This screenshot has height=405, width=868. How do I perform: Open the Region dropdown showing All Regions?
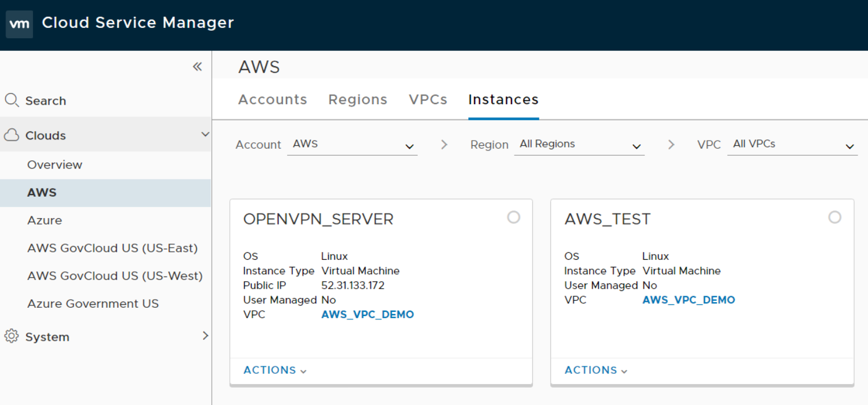click(x=579, y=145)
